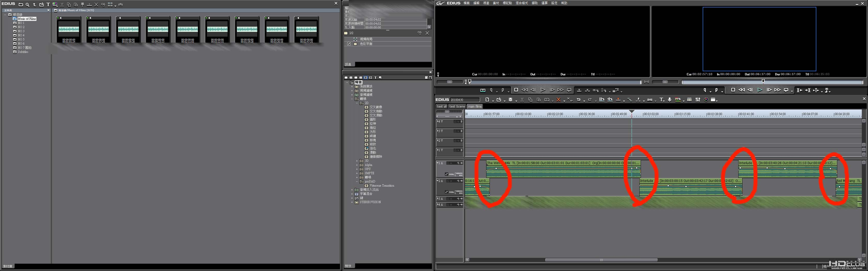Toggle mute speaker on track 2 A
The image size is (868, 271).
tap(462, 181)
